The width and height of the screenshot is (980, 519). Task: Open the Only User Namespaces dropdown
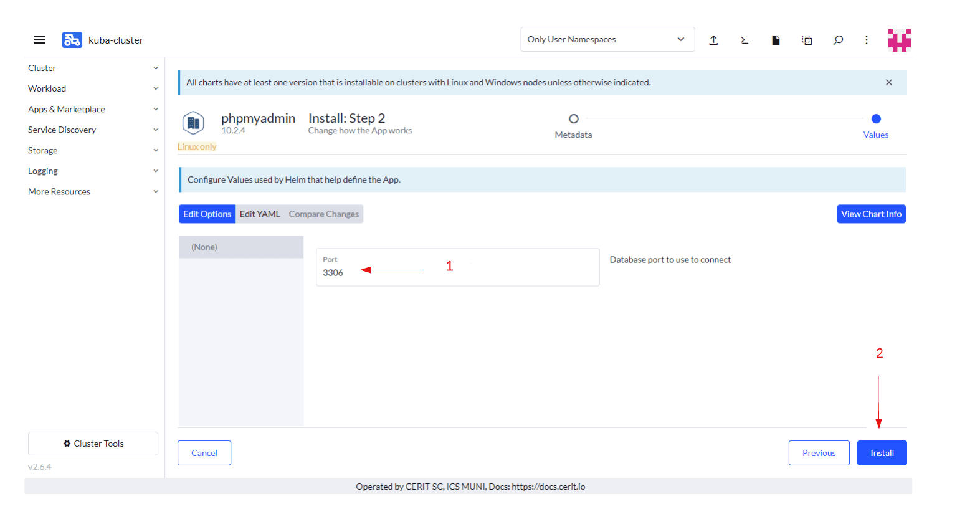607,39
